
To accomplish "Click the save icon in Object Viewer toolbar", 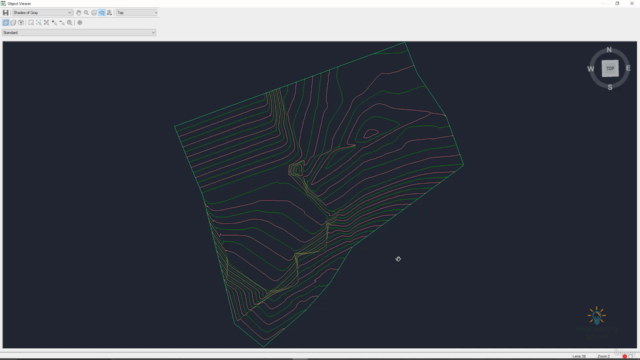I will tap(6, 13).
